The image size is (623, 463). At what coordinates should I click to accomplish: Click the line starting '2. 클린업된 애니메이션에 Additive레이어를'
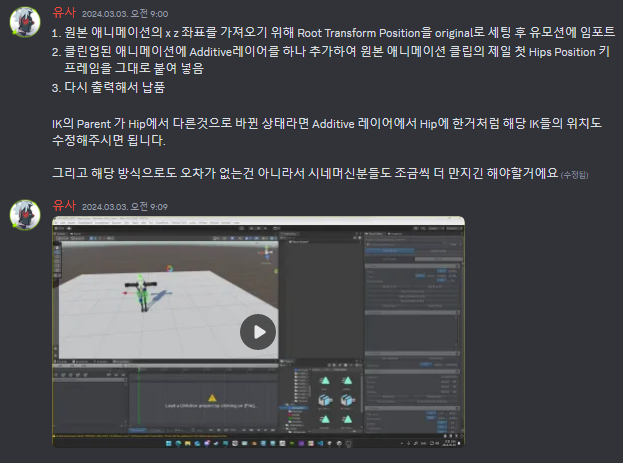331,52
